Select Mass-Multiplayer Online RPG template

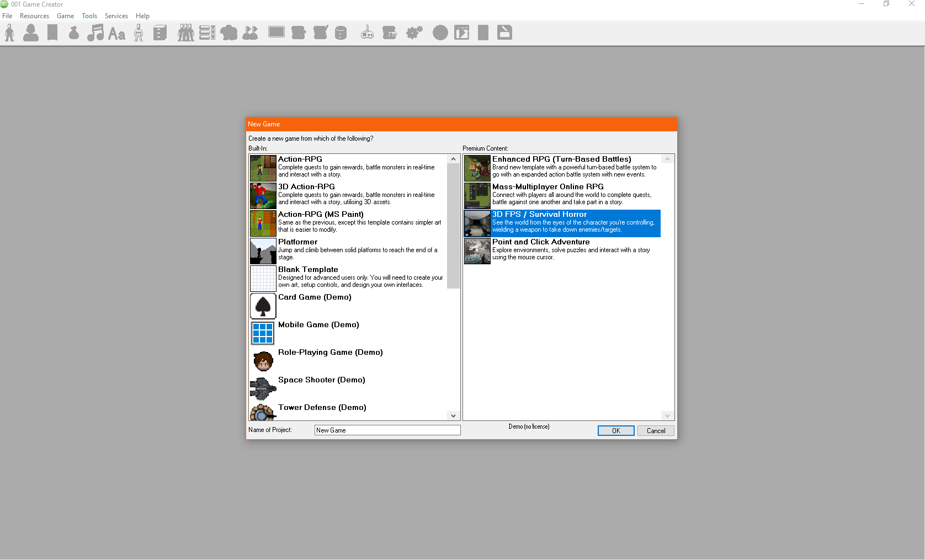click(562, 195)
